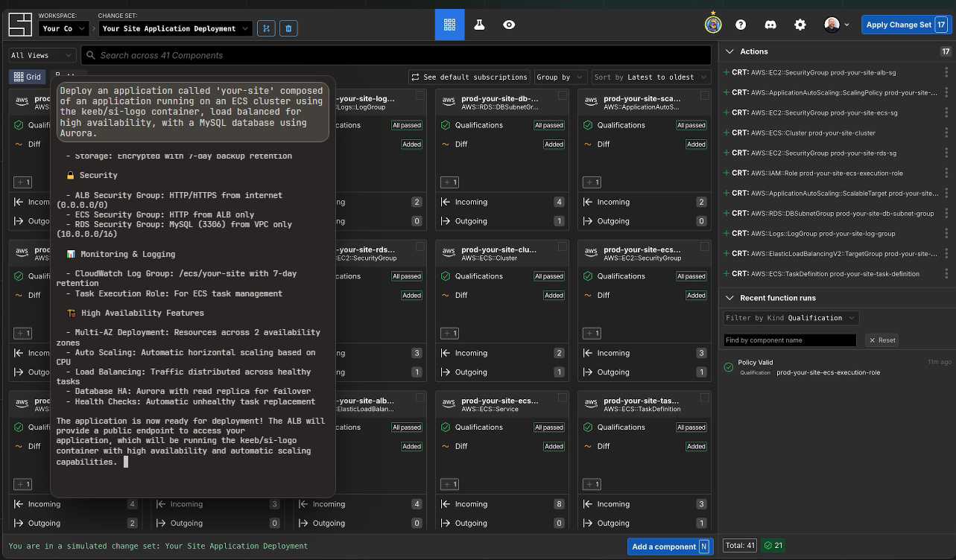
Task: Click the create new change set icon
Action: [266, 28]
